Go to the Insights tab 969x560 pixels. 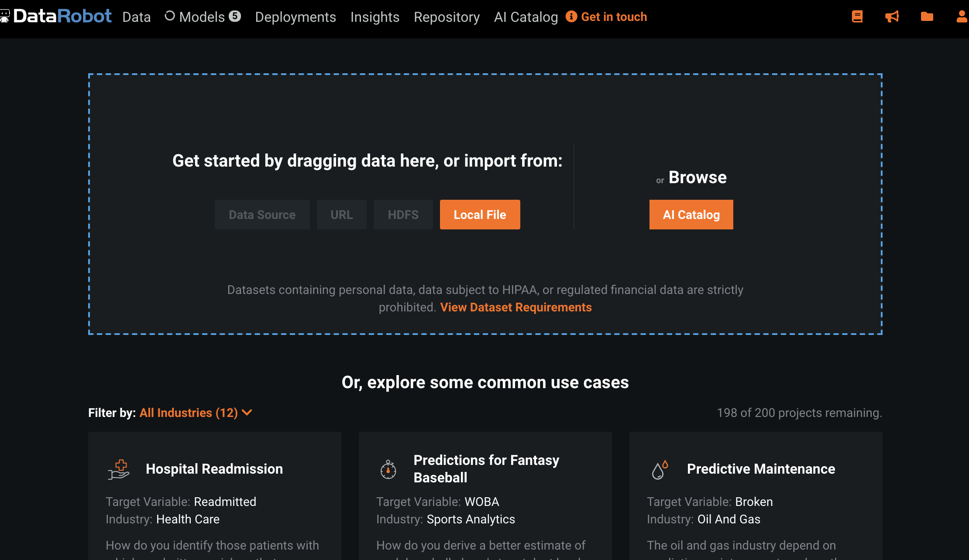(x=375, y=17)
